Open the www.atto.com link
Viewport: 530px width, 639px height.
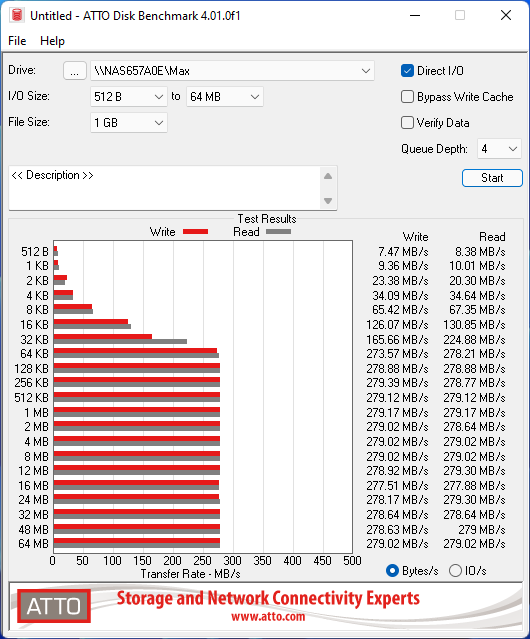tap(268, 617)
